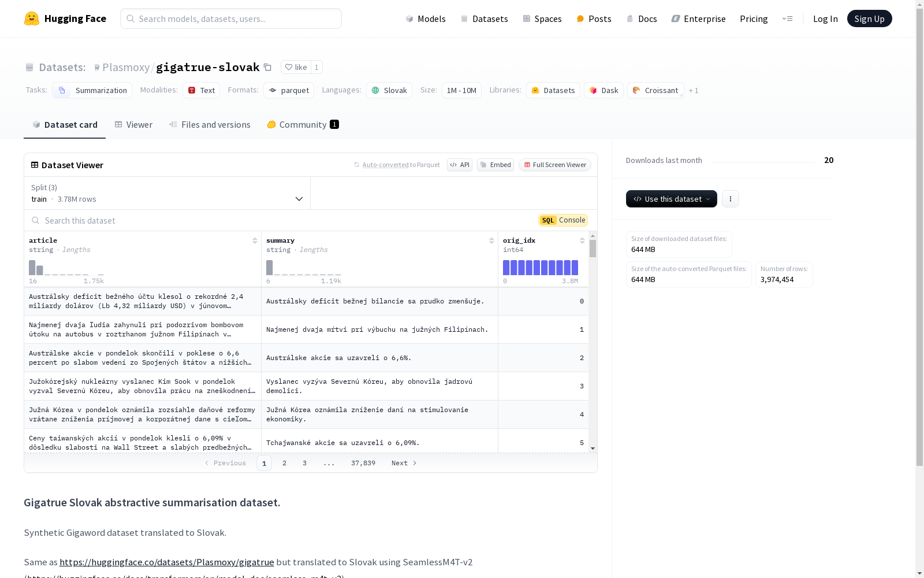Image resolution: width=924 pixels, height=578 pixels.
Task: Click the three-dot options button beside Use this dataset
Action: (x=731, y=199)
